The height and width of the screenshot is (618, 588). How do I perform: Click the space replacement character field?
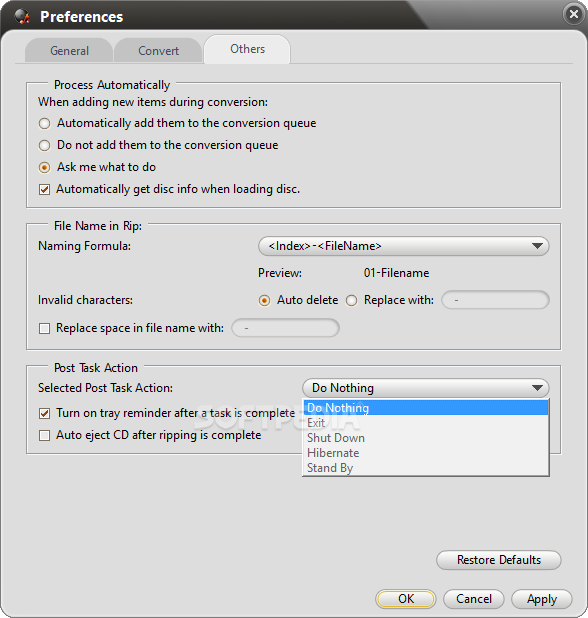click(x=285, y=328)
